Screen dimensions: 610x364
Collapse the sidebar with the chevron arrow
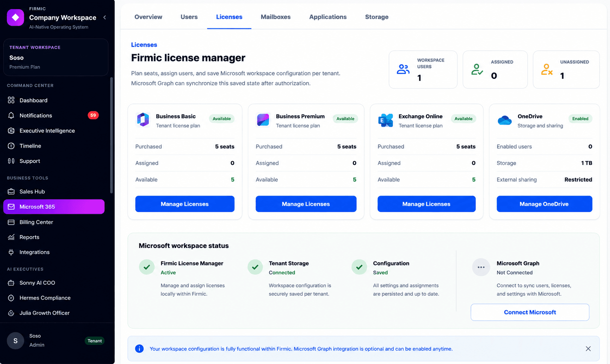pos(104,17)
